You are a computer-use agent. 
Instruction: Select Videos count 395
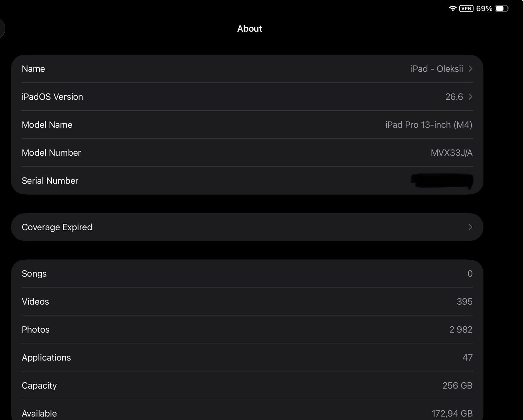464,302
